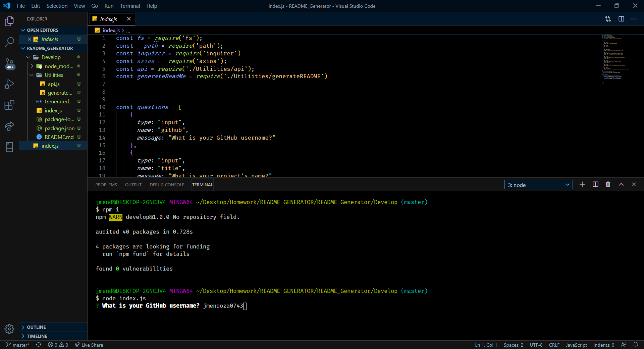Kill the terminal with trash icon
The height and width of the screenshot is (349, 644).
[608, 185]
